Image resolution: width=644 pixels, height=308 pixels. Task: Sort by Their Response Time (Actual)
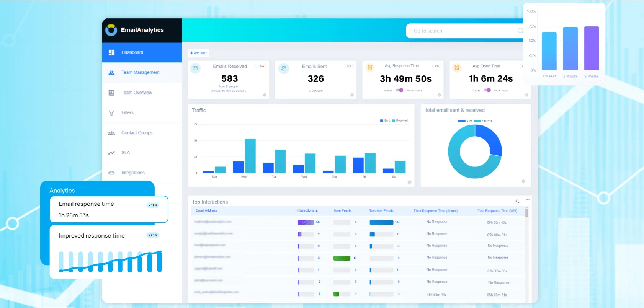click(435, 211)
